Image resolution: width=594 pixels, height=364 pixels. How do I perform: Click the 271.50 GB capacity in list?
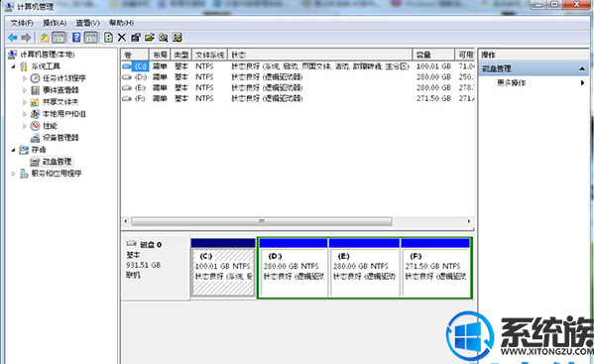[433, 98]
